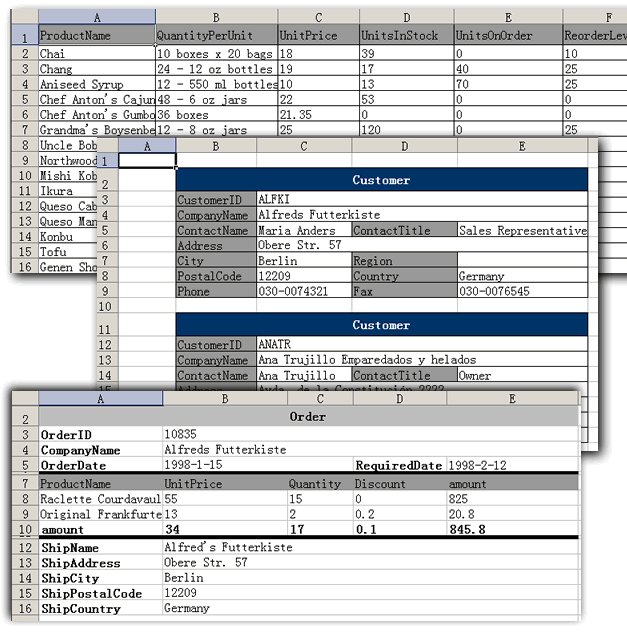The height and width of the screenshot is (643, 627).
Task: Click the ShipName label cell
Action: [100, 547]
